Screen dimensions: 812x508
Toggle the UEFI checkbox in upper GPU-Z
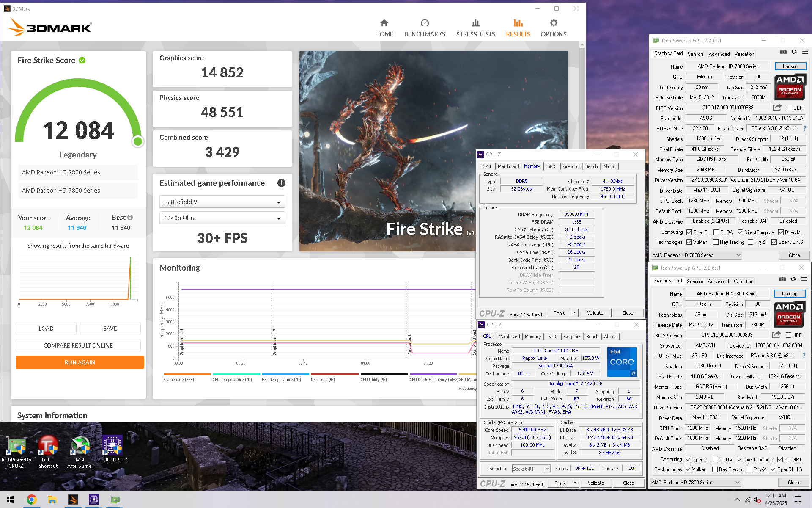(789, 108)
